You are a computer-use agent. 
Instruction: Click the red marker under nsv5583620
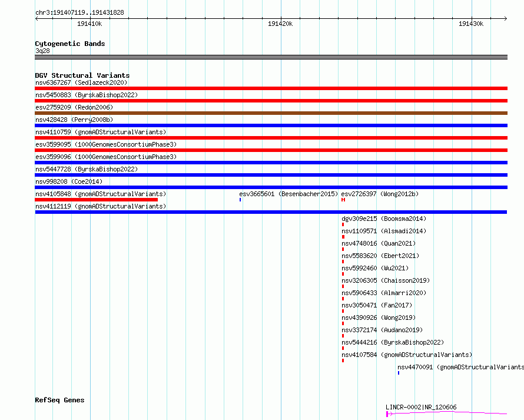pyautogui.click(x=343, y=262)
